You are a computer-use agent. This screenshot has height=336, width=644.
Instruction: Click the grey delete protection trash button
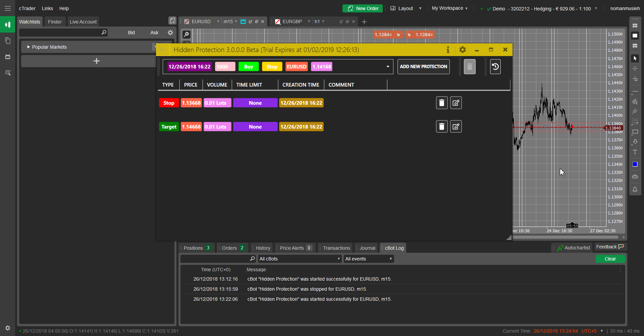pos(470,66)
